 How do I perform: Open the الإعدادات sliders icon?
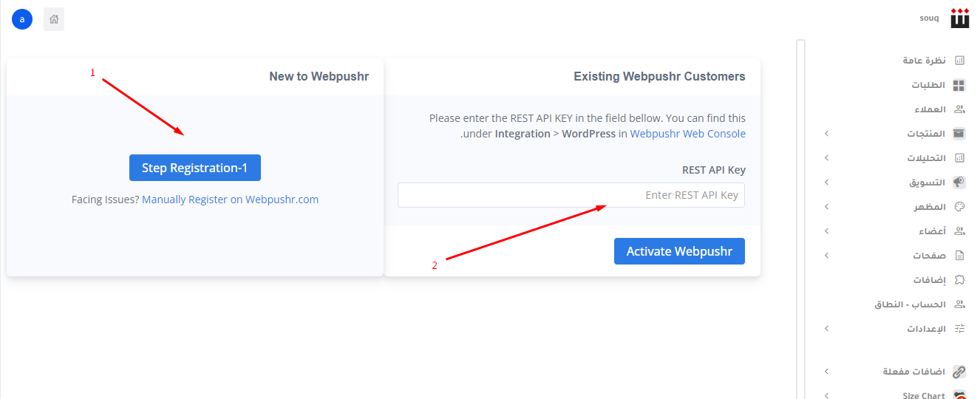959,329
